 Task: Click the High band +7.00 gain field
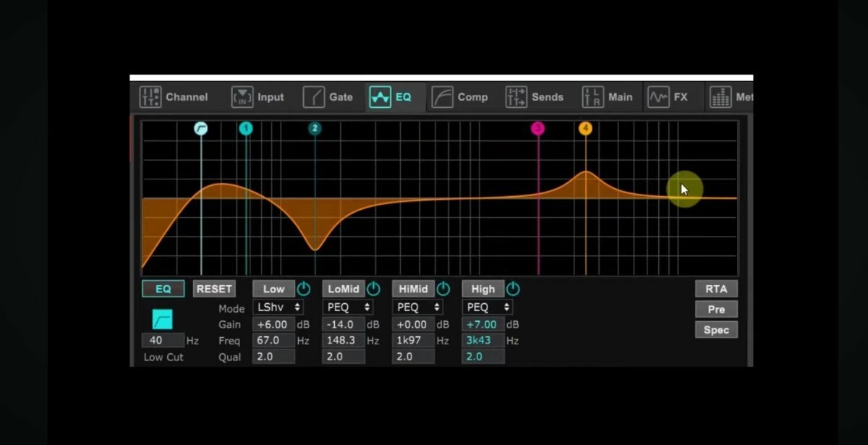(483, 325)
